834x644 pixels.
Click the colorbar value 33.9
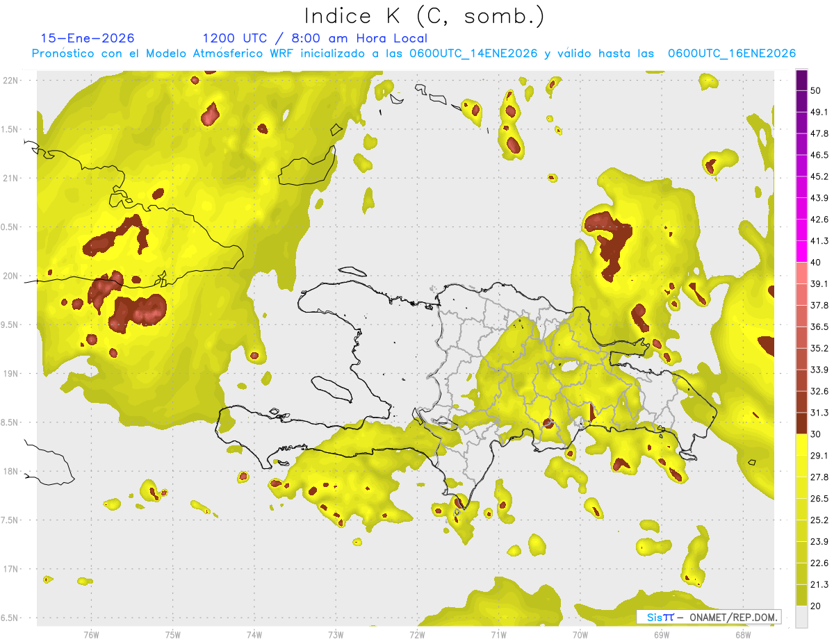click(819, 370)
